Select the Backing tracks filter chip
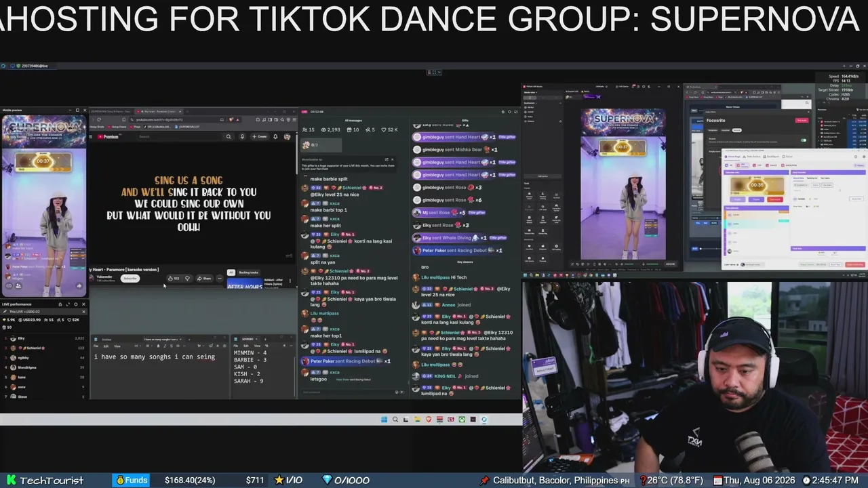This screenshot has width=868, height=488. [249, 272]
